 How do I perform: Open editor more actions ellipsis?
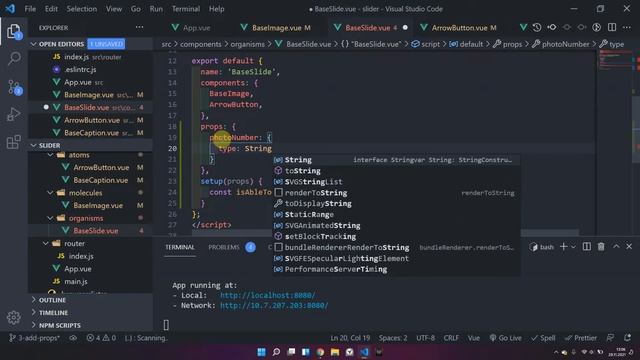tap(627, 27)
